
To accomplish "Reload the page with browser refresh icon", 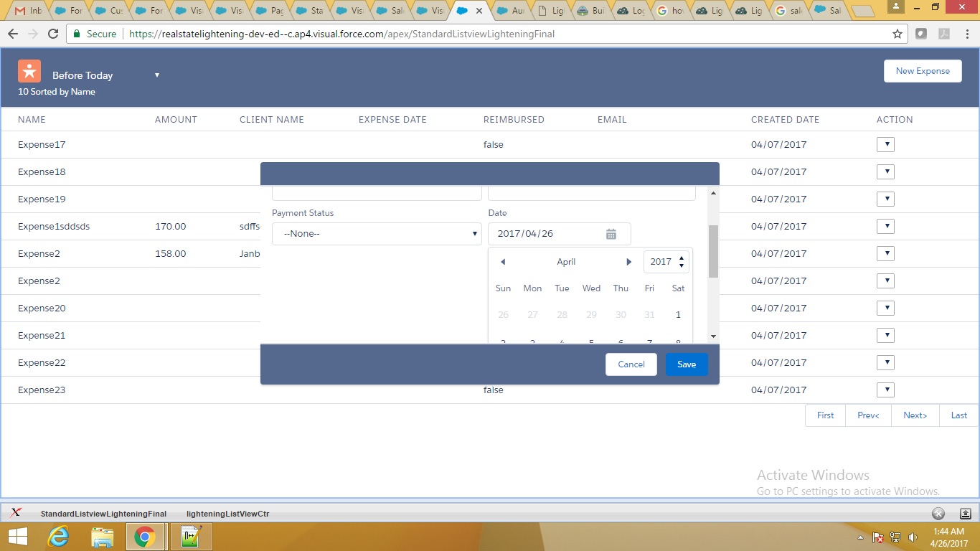I will [x=53, y=34].
